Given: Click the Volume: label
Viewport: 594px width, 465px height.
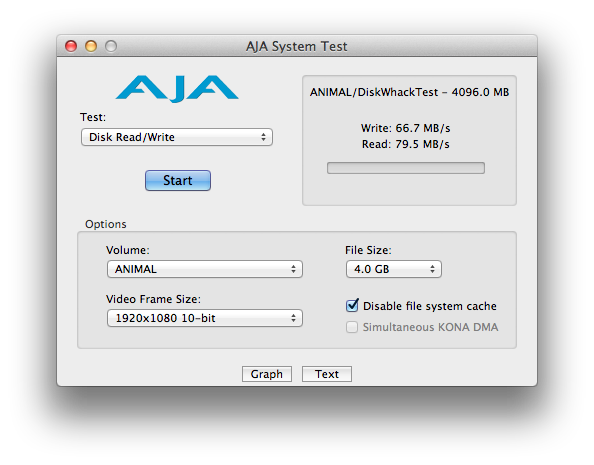Looking at the screenshot, I should (128, 250).
